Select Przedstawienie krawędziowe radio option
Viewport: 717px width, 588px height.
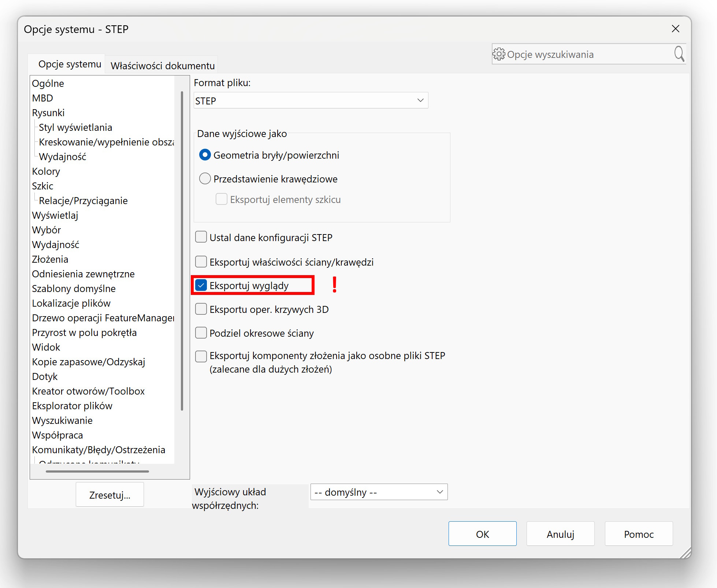(x=205, y=179)
